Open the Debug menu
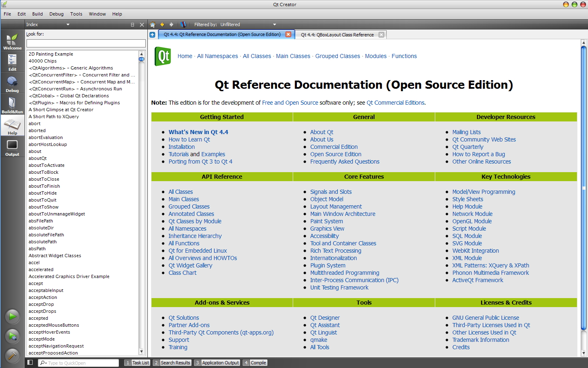The image size is (588, 368). click(x=56, y=14)
